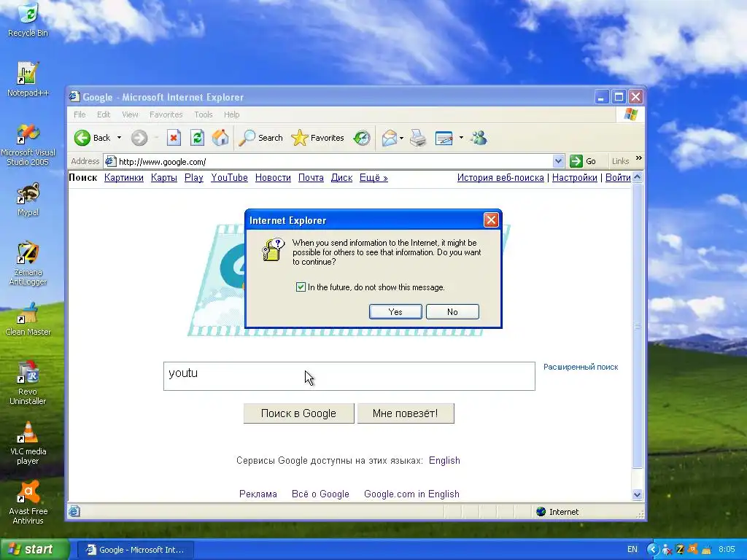This screenshot has width=747, height=560.
Task: Click the Start button
Action: [34, 550]
